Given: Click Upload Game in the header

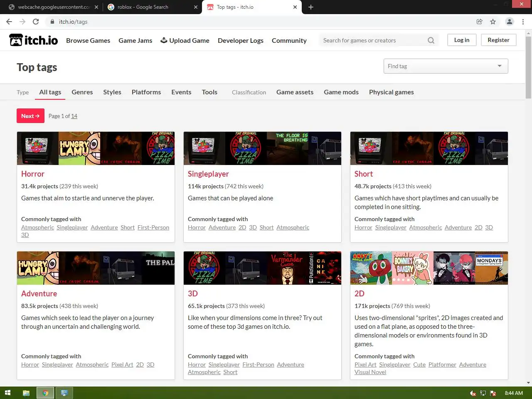Looking at the screenshot, I should [x=185, y=40].
